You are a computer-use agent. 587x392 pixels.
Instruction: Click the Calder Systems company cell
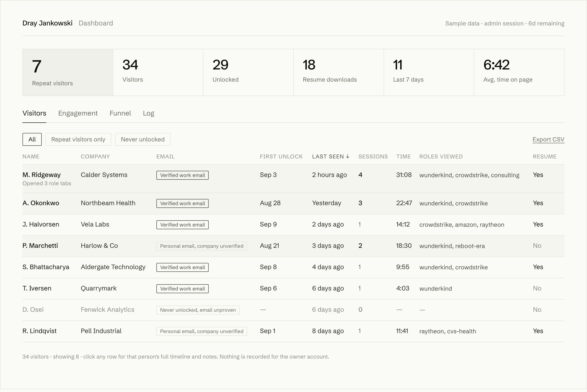tap(104, 175)
